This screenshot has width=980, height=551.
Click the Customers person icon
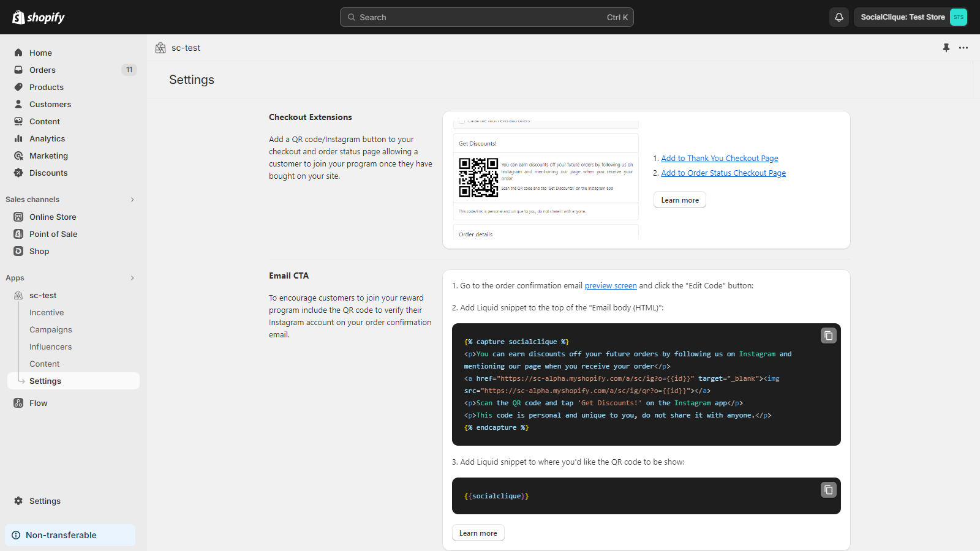point(18,104)
